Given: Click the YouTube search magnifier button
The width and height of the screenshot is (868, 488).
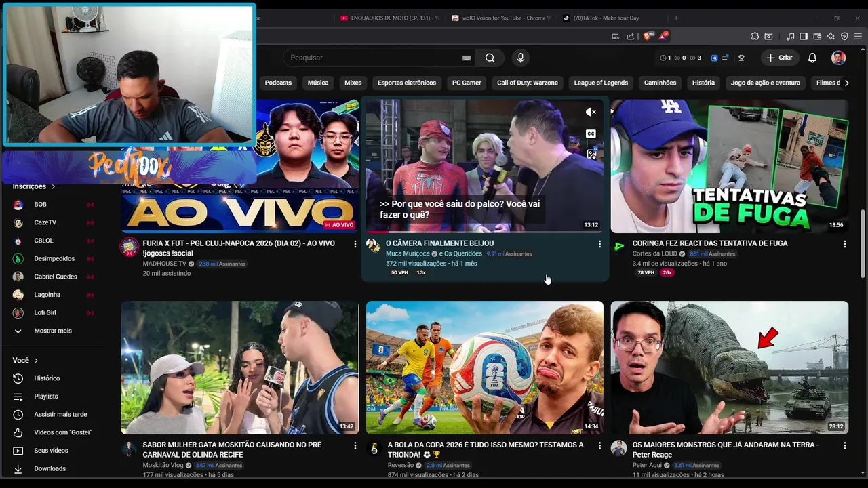Looking at the screenshot, I should (490, 58).
